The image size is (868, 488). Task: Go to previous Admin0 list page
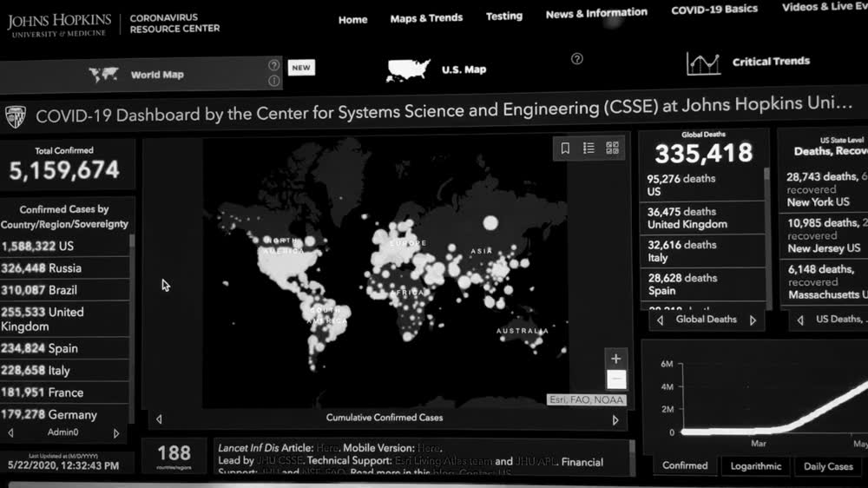pyautogui.click(x=10, y=432)
